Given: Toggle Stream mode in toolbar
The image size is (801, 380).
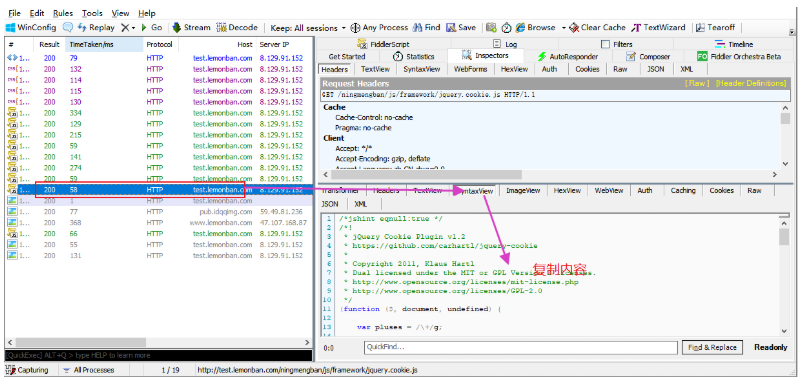Looking at the screenshot, I should (x=192, y=28).
